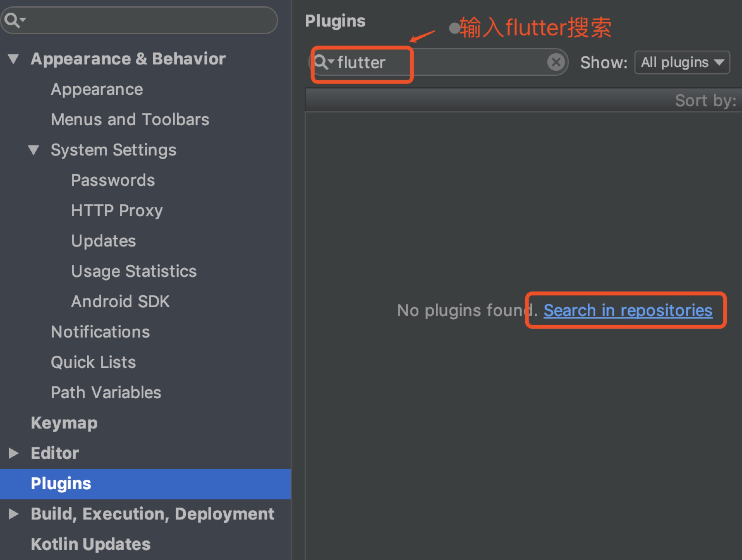Expand the Editor section
Image resolution: width=742 pixels, height=560 pixels.
pos(13,453)
